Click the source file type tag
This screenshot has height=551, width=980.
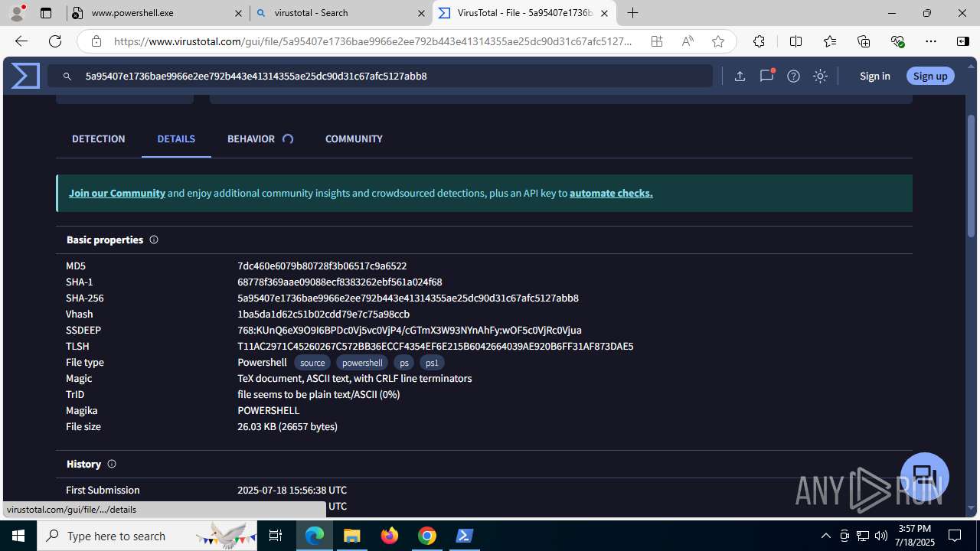pyautogui.click(x=312, y=363)
